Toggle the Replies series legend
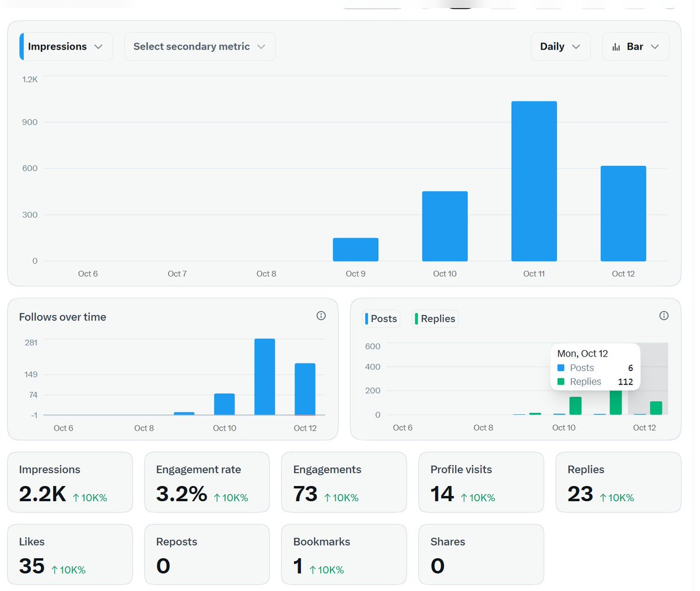 tap(435, 319)
